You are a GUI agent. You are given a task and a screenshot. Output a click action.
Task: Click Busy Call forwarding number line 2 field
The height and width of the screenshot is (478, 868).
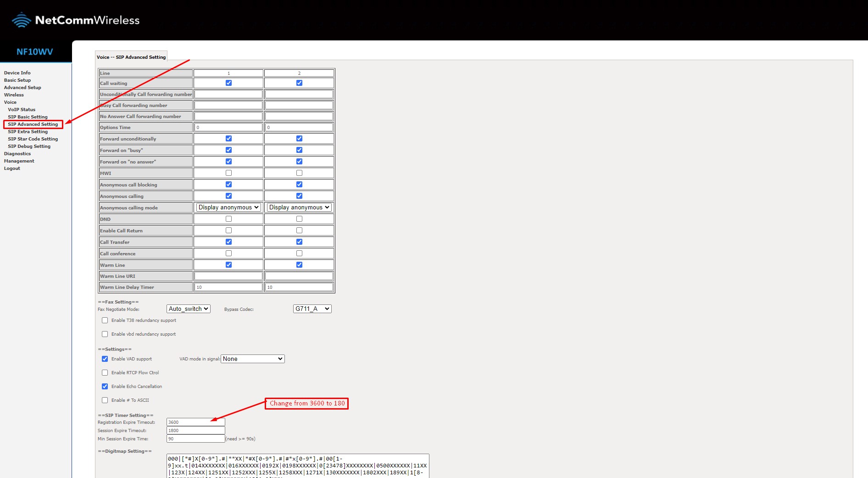299,105
